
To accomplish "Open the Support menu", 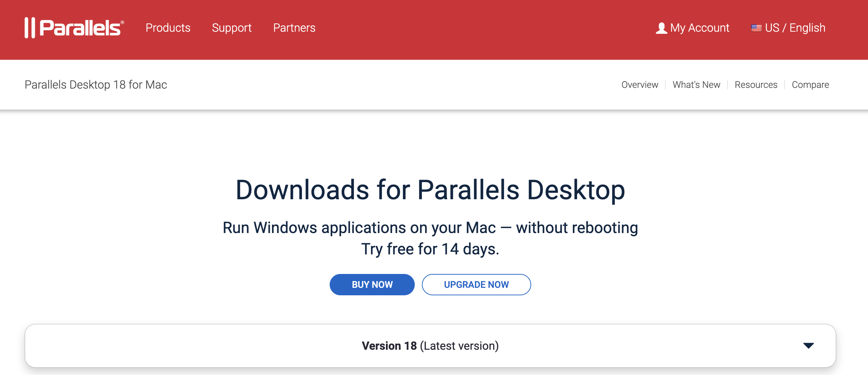I will (232, 28).
